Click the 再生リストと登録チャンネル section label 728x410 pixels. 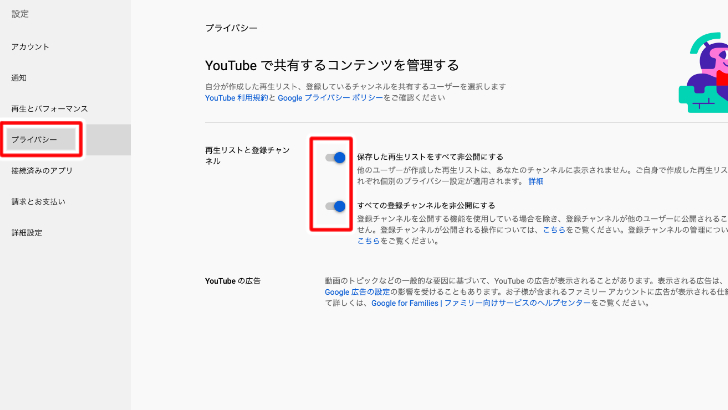pos(247,156)
